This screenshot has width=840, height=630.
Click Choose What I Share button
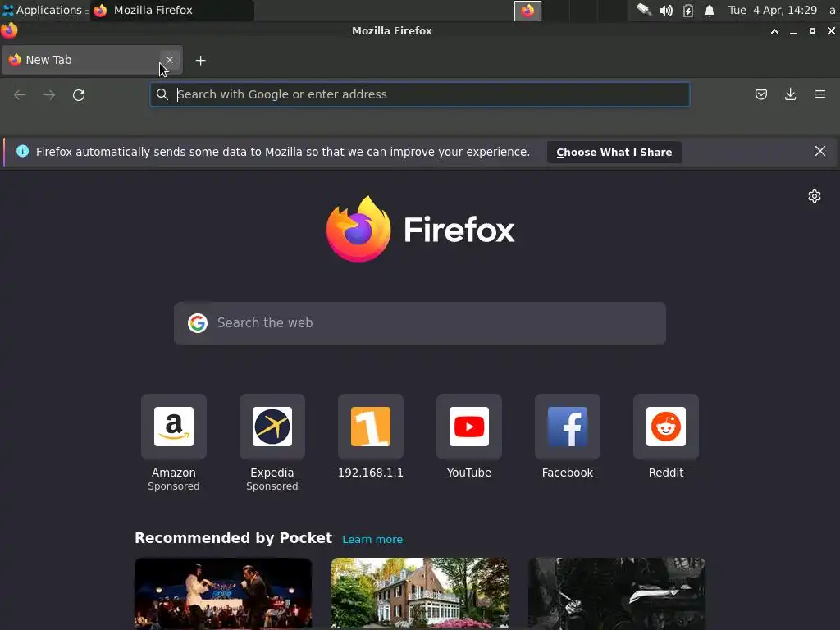coord(614,152)
